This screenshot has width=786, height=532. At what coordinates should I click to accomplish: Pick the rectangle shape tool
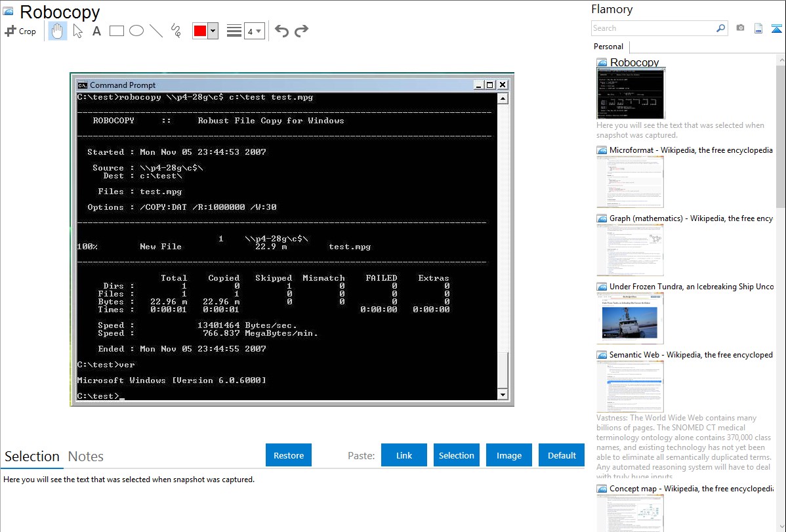pyautogui.click(x=117, y=31)
